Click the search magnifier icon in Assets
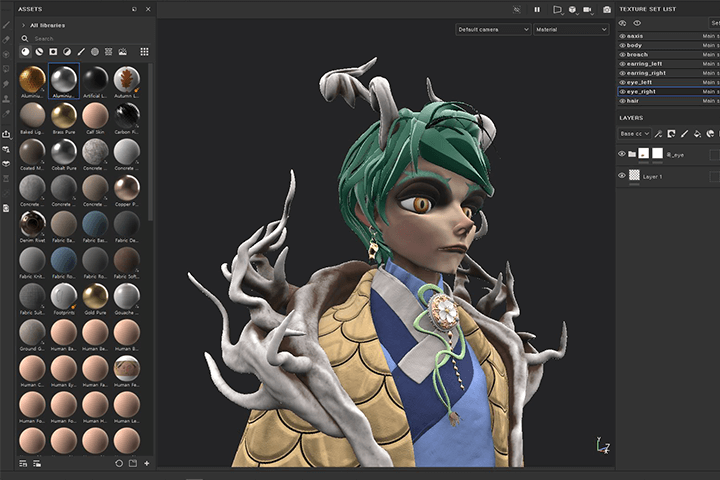Screen dimensions: 720x480 click(x=25, y=39)
